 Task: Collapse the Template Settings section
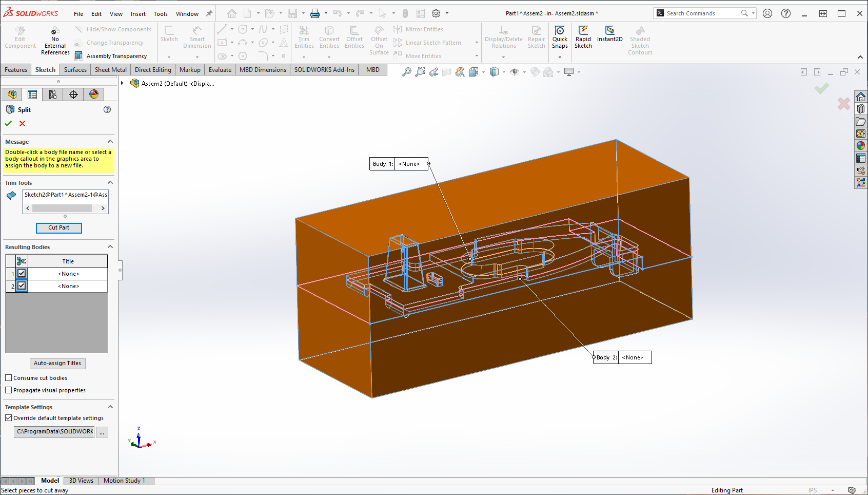(110, 407)
